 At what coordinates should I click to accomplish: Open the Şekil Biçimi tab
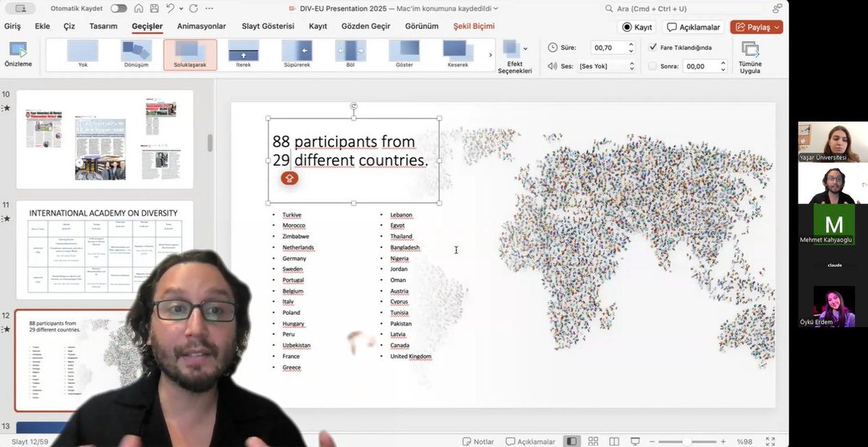pyautogui.click(x=474, y=26)
